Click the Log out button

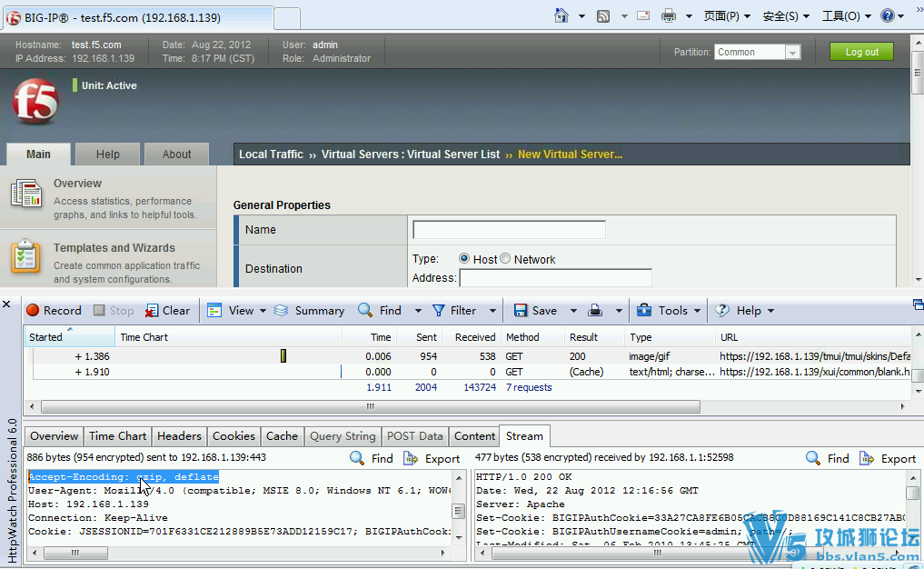pyautogui.click(x=861, y=52)
